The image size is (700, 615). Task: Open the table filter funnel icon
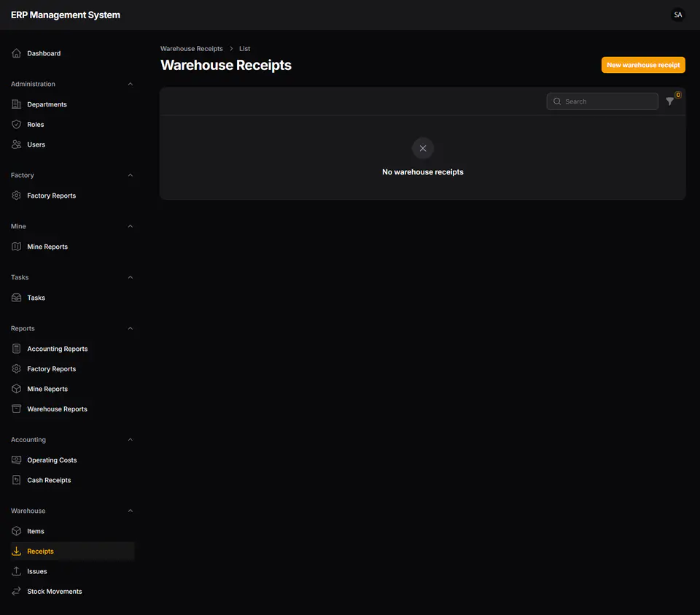669,101
